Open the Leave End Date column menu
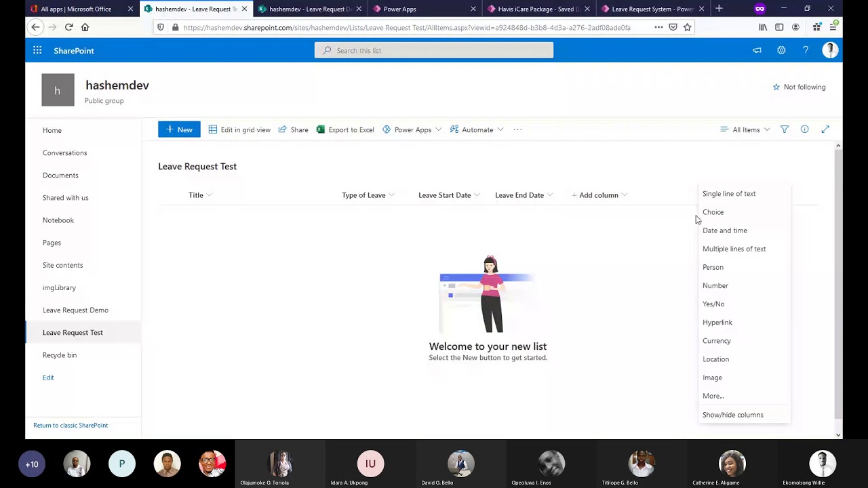The height and width of the screenshot is (488, 868). [x=524, y=195]
